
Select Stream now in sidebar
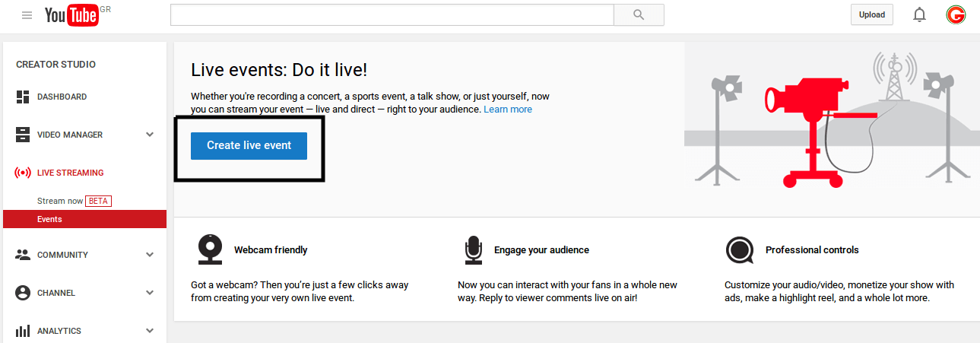[61, 201]
